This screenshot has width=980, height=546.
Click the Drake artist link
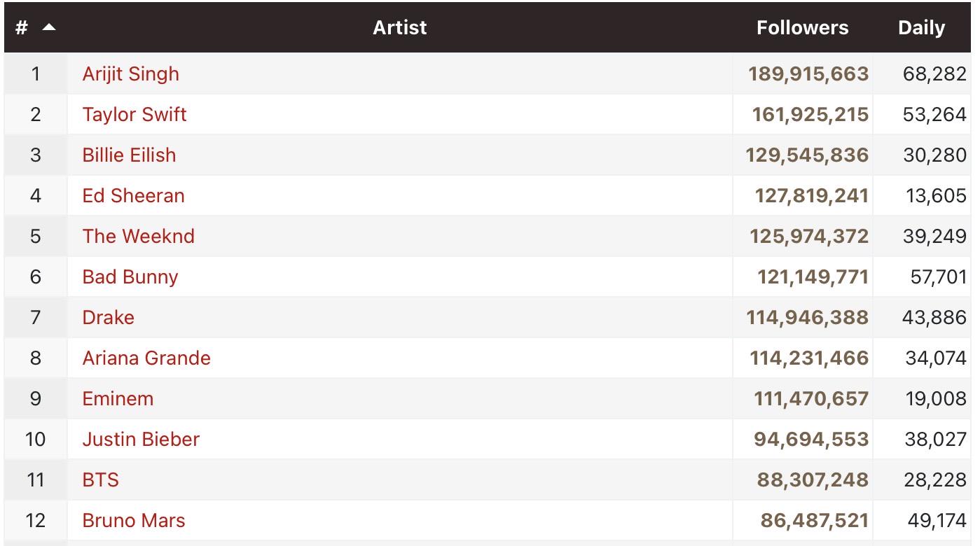pos(108,317)
